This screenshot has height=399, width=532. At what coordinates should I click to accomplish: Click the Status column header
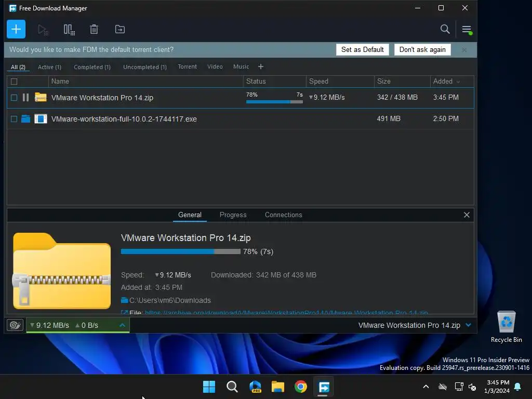coord(274,82)
